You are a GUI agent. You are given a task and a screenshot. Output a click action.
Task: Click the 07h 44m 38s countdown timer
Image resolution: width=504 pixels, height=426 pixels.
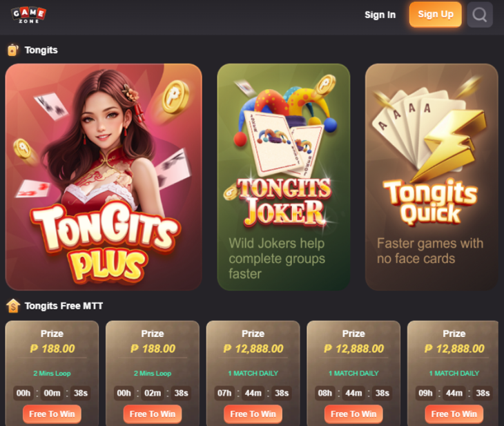coord(253,393)
